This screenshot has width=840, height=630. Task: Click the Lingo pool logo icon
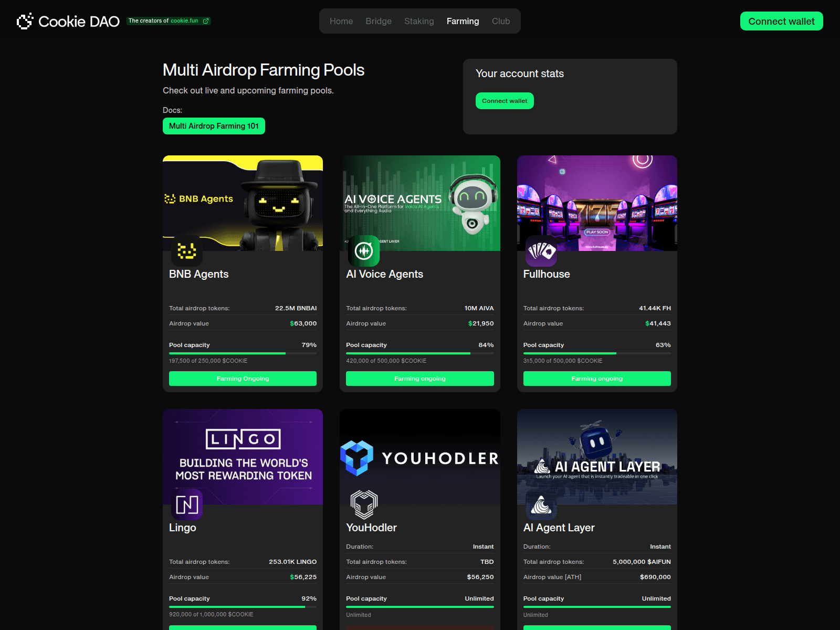pos(186,505)
